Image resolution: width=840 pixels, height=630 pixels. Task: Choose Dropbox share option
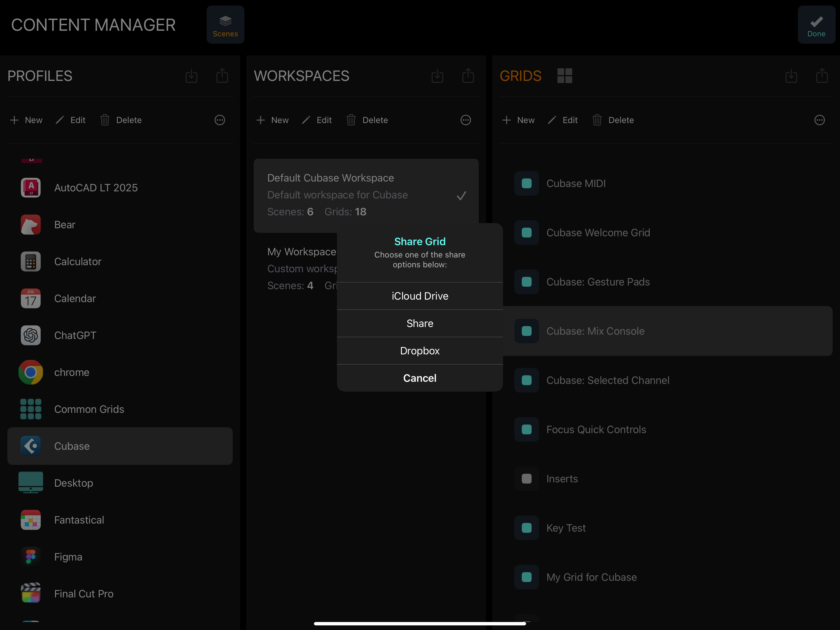(420, 351)
